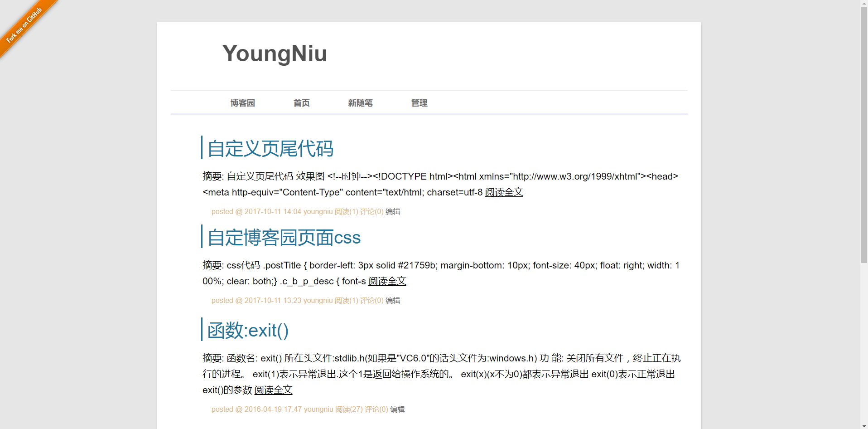Image resolution: width=868 pixels, height=429 pixels.
Task: Click the scrollbar up arrow
Action: click(864, 4)
